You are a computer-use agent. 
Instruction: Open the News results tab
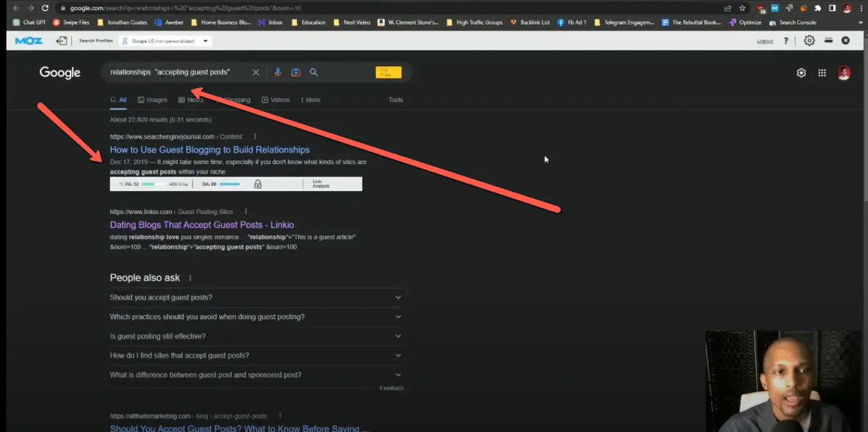pos(191,99)
